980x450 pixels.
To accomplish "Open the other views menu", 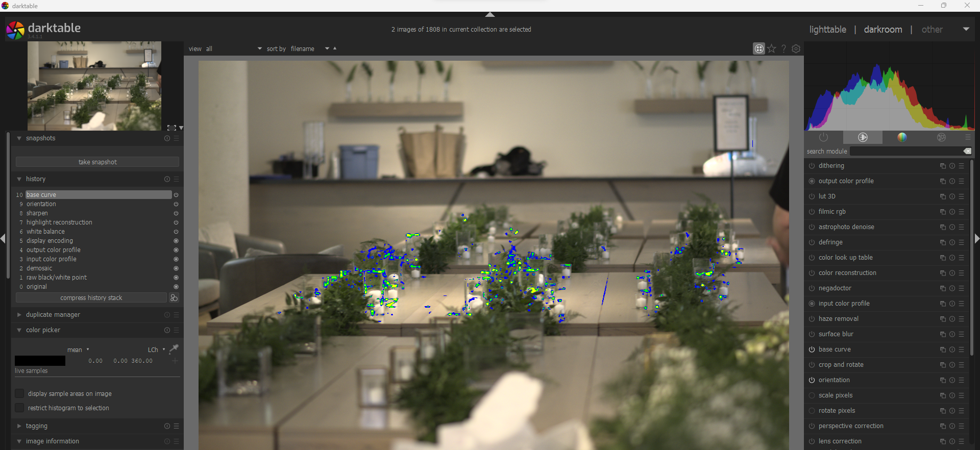I will pyautogui.click(x=932, y=30).
